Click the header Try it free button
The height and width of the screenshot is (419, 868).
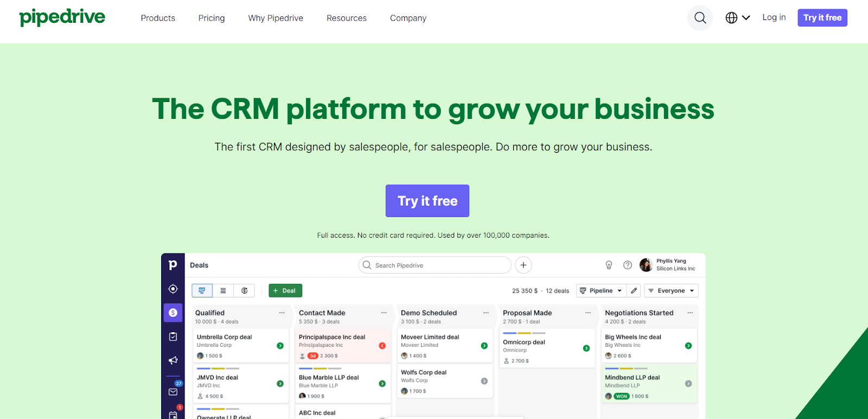click(x=822, y=18)
